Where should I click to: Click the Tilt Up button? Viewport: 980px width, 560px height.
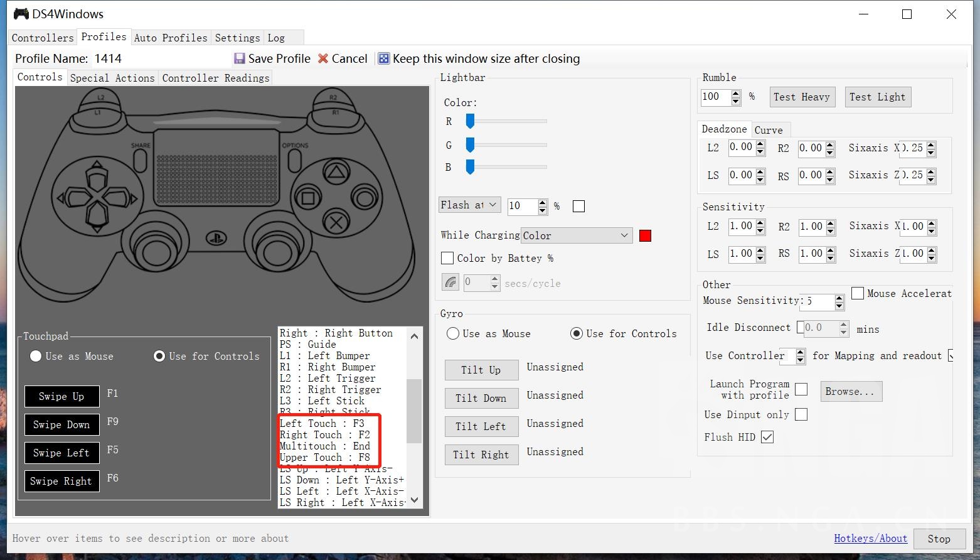click(x=481, y=370)
